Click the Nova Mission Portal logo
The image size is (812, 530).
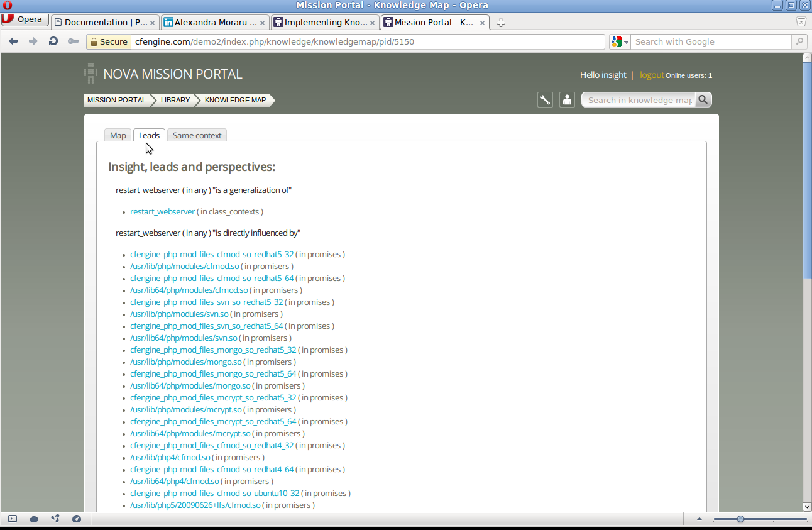tap(163, 74)
